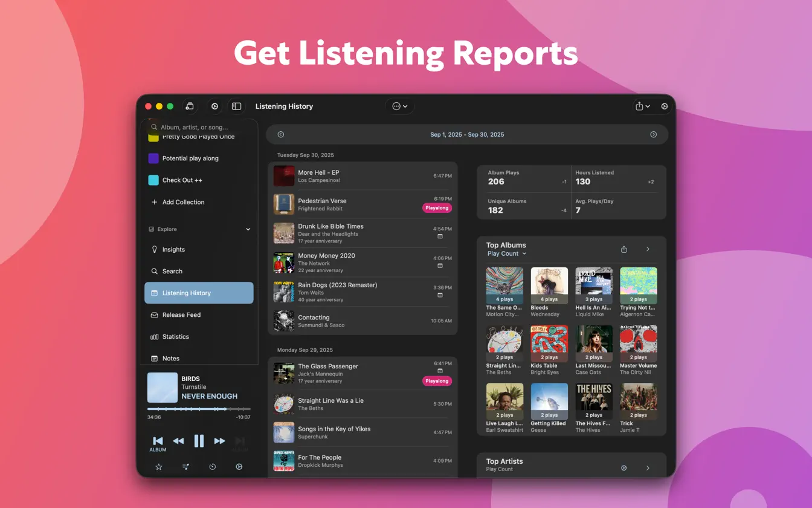Click the calendar icon on Money Money 2020 row
The height and width of the screenshot is (508, 812).
[x=440, y=265]
